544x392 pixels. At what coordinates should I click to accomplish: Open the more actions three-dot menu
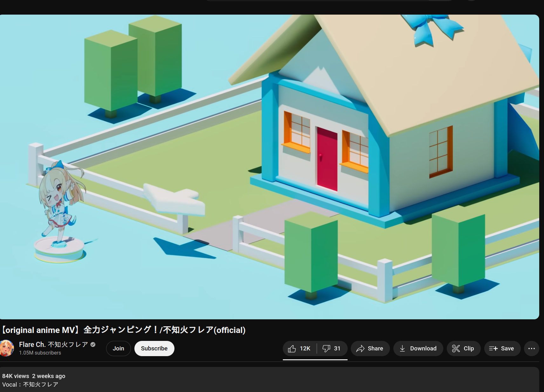[x=532, y=349]
